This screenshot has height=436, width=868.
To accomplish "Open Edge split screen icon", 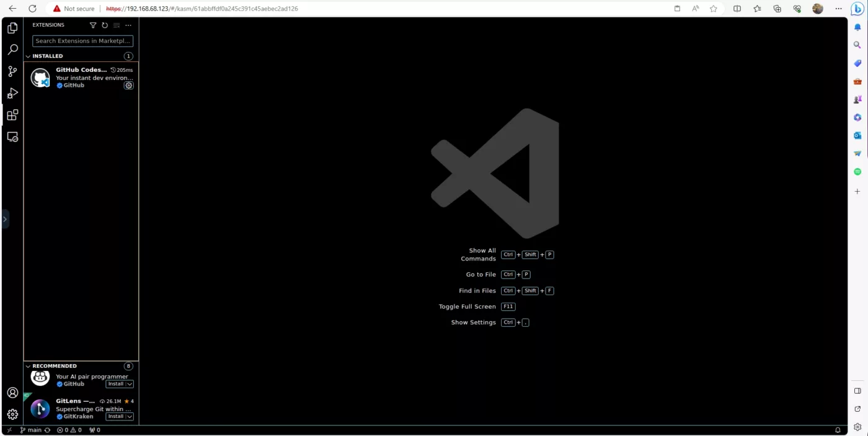I will [737, 9].
